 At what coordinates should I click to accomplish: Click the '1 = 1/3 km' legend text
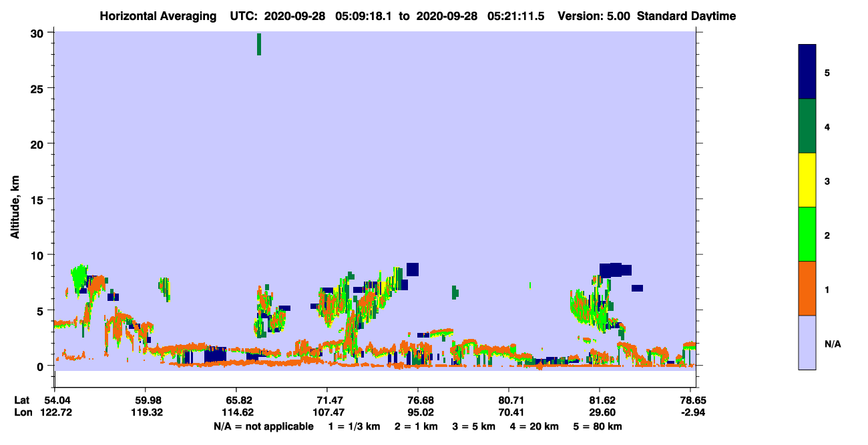pyautogui.click(x=354, y=426)
